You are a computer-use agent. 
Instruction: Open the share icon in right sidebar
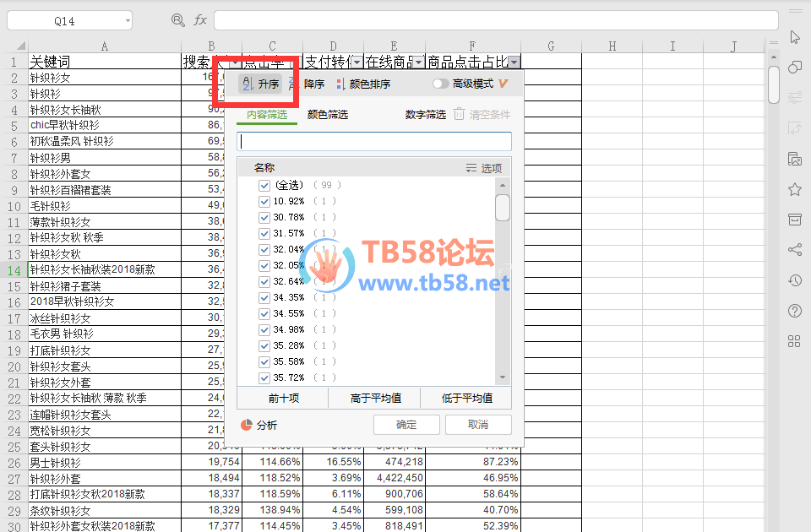[x=794, y=249]
